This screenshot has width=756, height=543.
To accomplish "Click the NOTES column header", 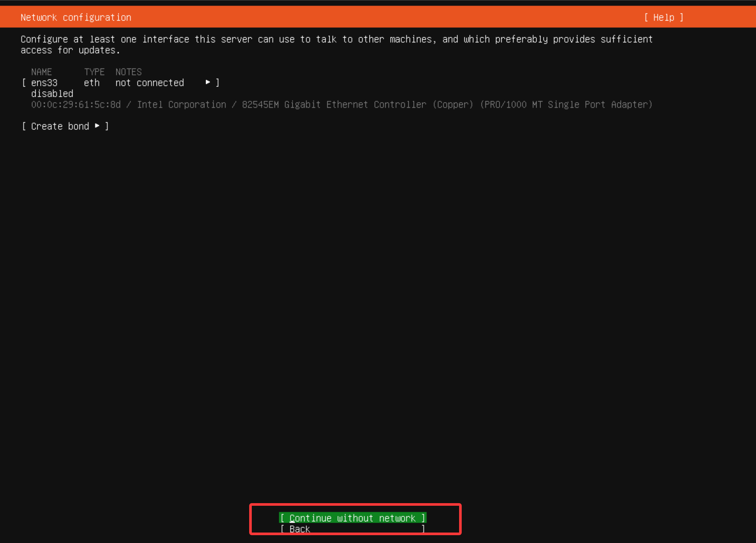I will click(x=128, y=72).
